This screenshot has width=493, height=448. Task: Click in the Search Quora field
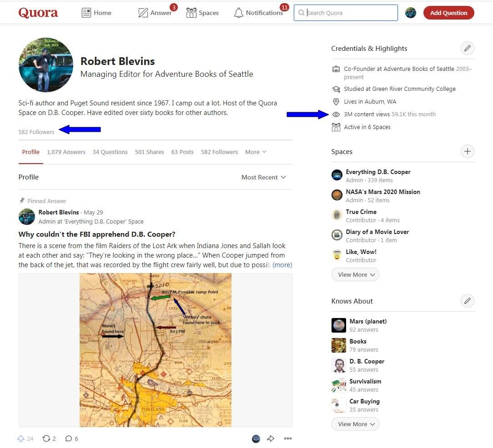346,13
